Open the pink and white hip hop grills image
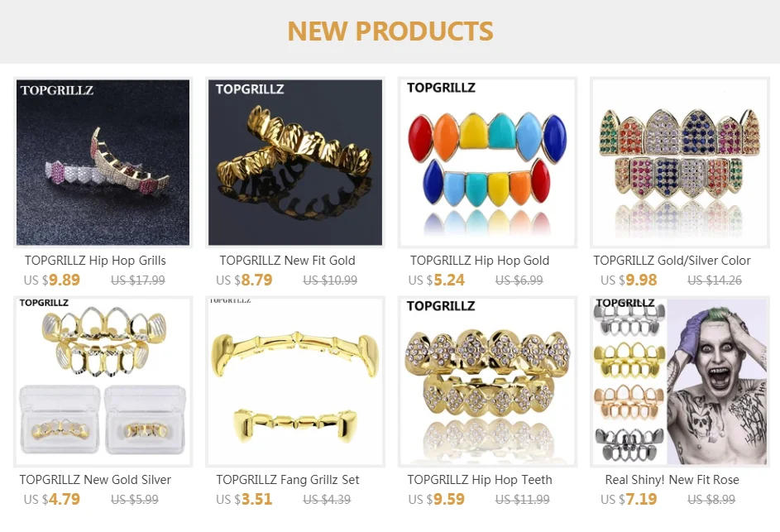 (x=103, y=162)
